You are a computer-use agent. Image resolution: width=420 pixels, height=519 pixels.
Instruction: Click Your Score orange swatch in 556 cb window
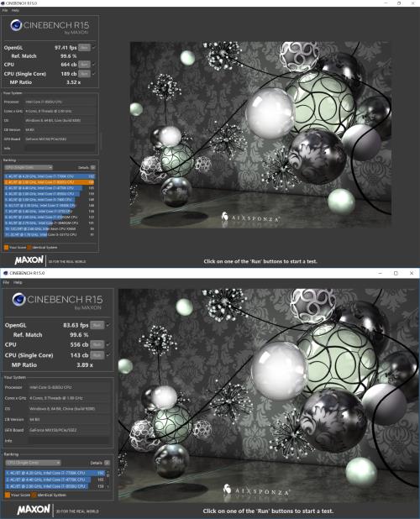point(8,495)
